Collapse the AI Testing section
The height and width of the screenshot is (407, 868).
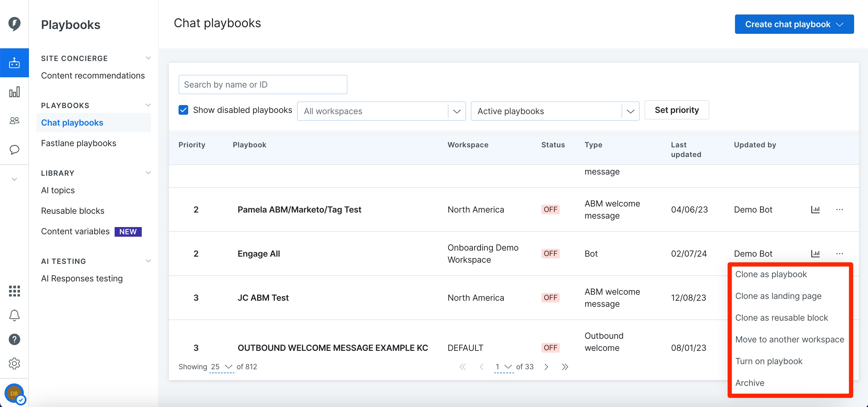tap(148, 261)
